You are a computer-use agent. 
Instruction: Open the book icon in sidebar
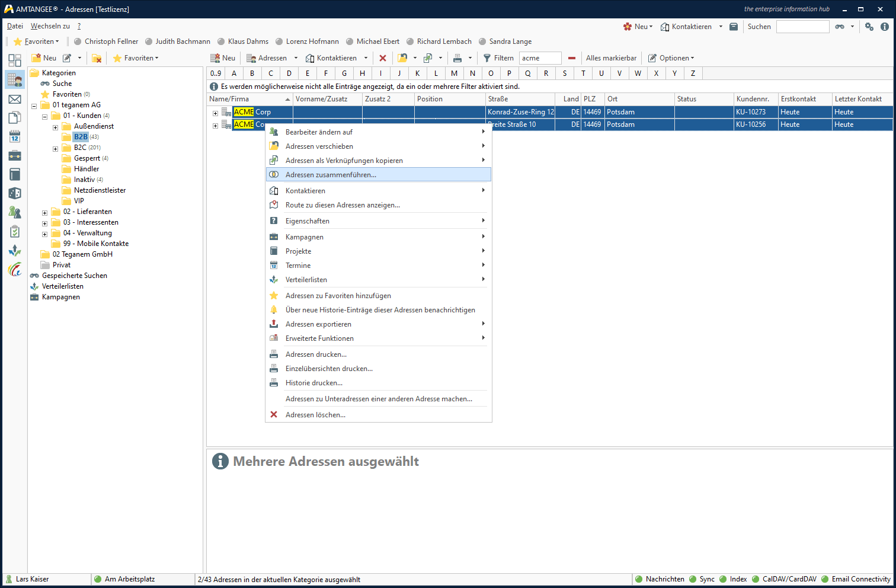coord(15,174)
